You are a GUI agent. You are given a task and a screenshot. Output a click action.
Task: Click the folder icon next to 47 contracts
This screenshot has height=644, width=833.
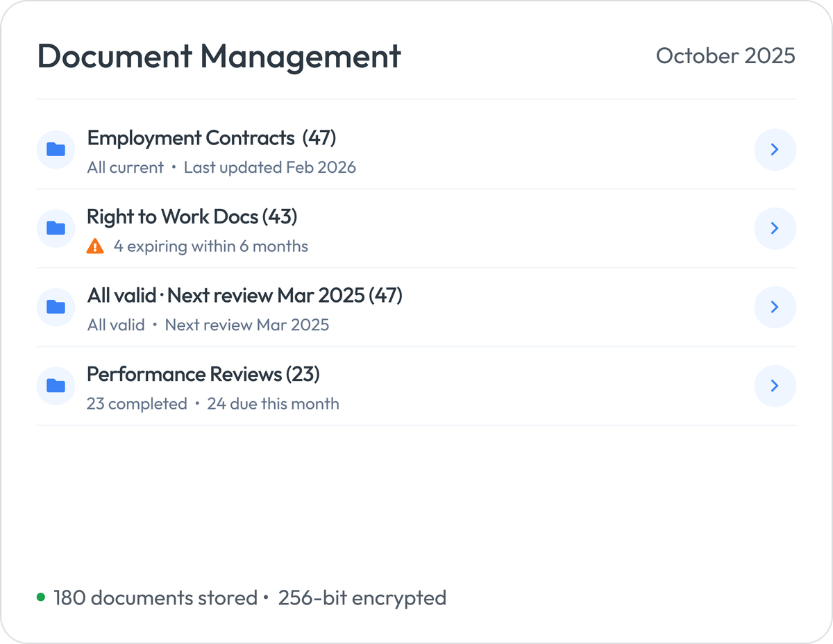point(56,149)
